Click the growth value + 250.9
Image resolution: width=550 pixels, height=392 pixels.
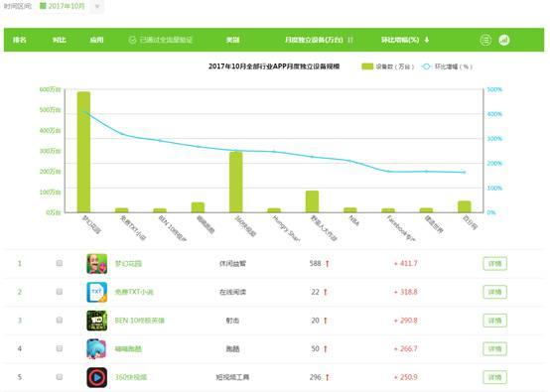[406, 377]
